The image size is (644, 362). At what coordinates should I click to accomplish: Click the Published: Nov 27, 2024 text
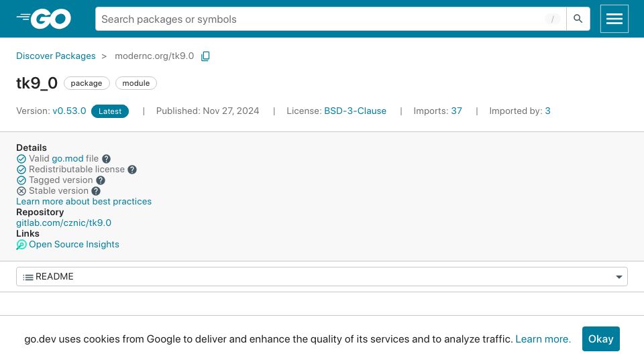207,111
